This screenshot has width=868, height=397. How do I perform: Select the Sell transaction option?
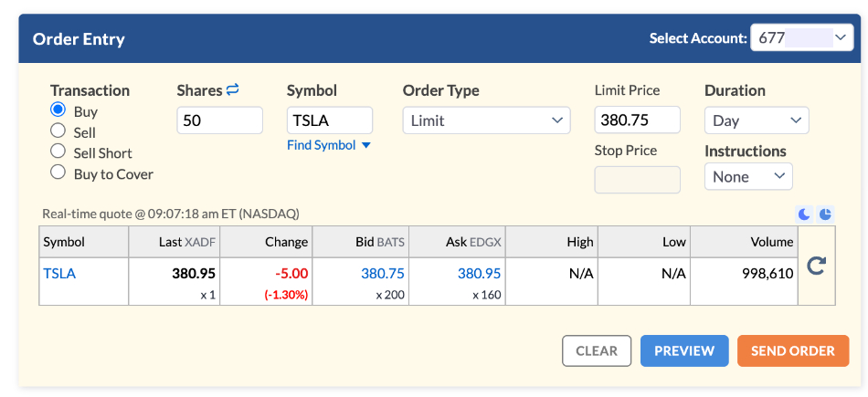click(x=58, y=131)
